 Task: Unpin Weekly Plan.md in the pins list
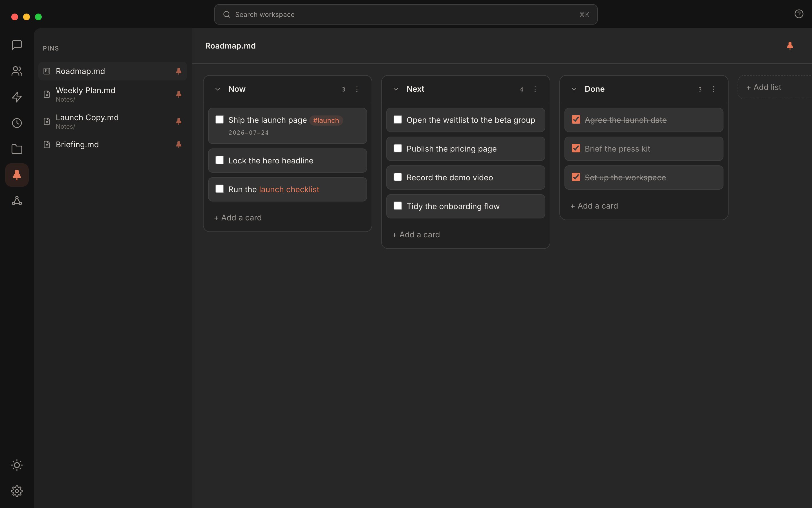coord(178,94)
